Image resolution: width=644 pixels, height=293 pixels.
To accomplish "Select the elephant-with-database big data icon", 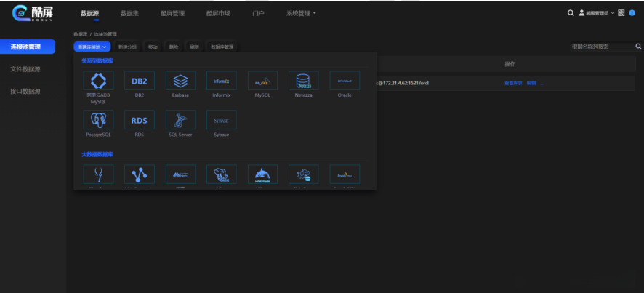I will pos(304,174).
